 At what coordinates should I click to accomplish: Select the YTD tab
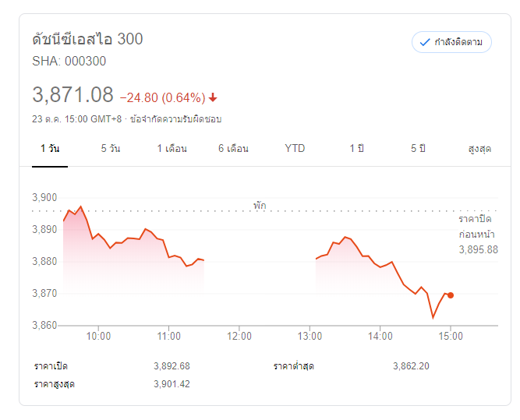[295, 148]
